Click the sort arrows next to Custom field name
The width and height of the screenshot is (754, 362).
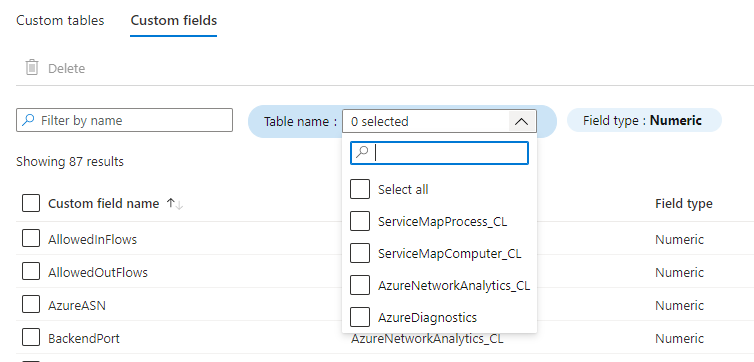pos(175,204)
